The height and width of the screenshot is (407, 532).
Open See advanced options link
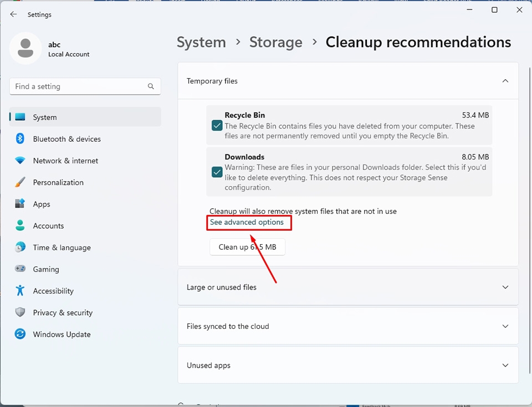coord(247,222)
